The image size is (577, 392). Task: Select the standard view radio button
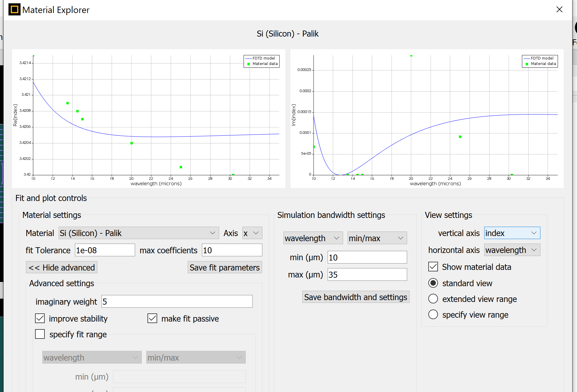(433, 283)
